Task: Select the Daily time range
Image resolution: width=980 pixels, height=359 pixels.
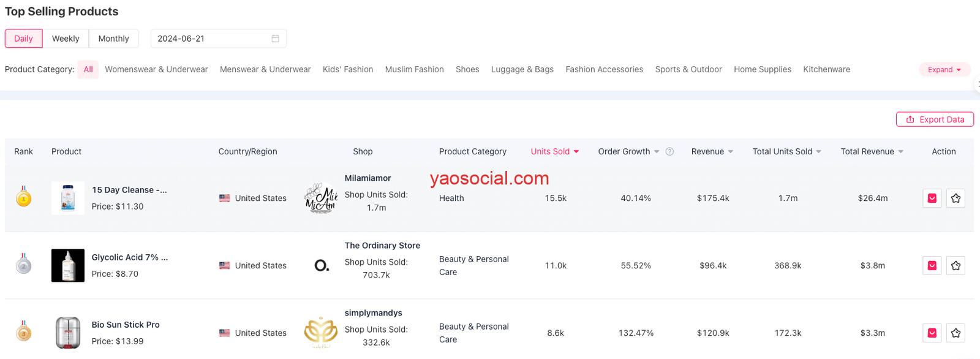Action: click(x=23, y=39)
